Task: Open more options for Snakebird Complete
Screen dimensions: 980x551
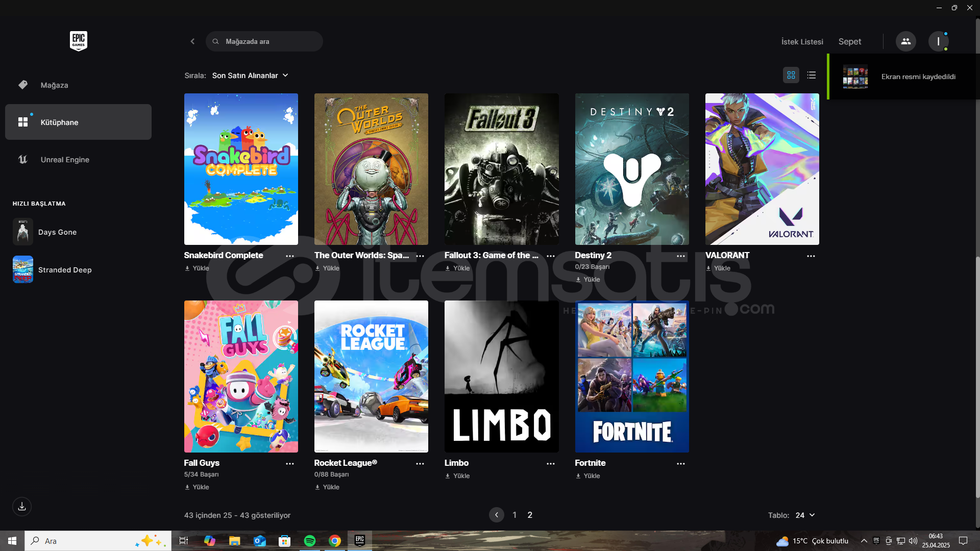Action: coord(290,256)
